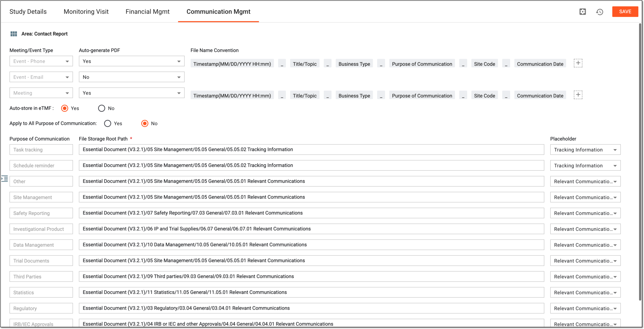Open Auto-generate PDF dropdown for Meeting row
Image resolution: width=644 pixels, height=329 pixels.
tap(132, 93)
